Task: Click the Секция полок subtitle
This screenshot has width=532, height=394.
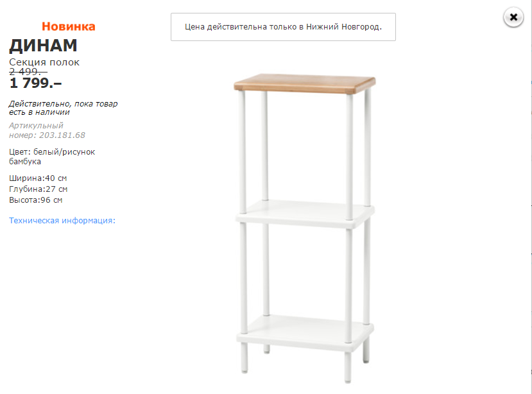Action: 44,62
